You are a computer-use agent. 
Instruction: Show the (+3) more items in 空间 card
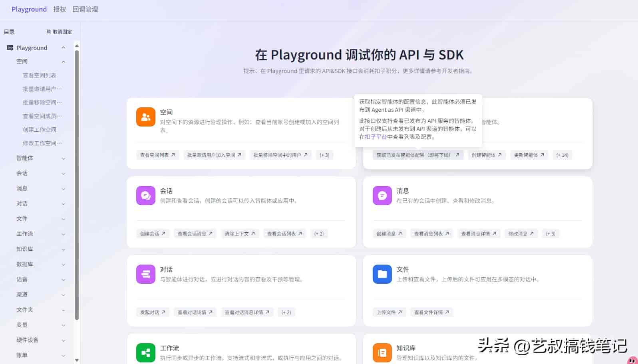coord(324,155)
